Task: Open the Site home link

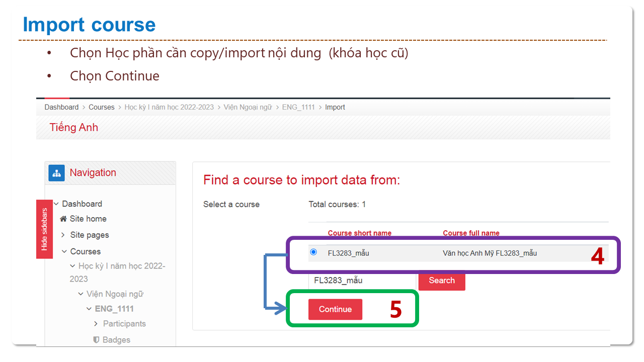Action: [x=88, y=219]
